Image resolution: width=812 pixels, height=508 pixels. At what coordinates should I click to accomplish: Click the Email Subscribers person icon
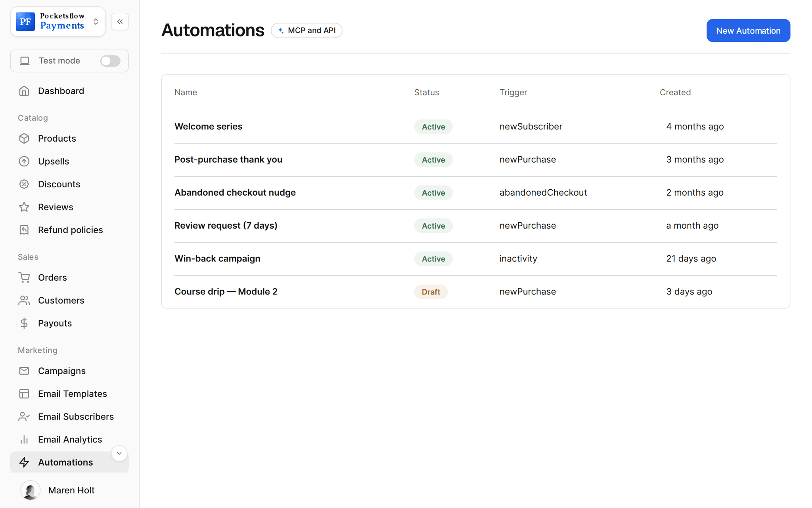coord(24,416)
